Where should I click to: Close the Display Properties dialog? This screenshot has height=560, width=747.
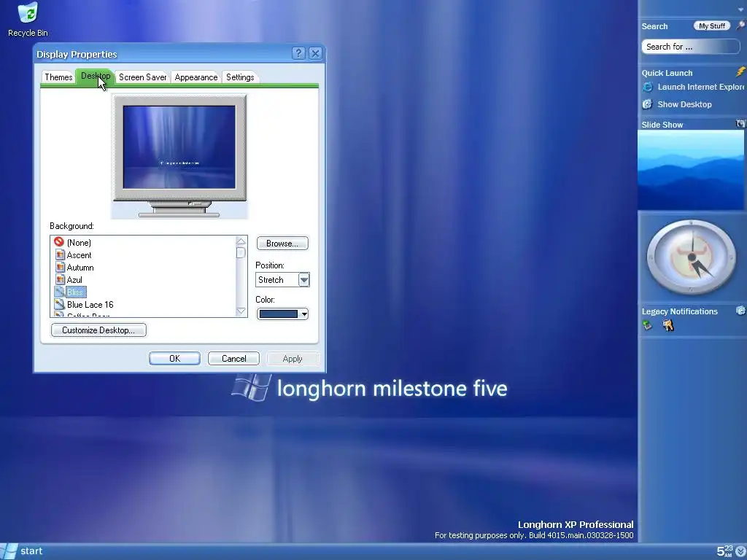tap(315, 53)
